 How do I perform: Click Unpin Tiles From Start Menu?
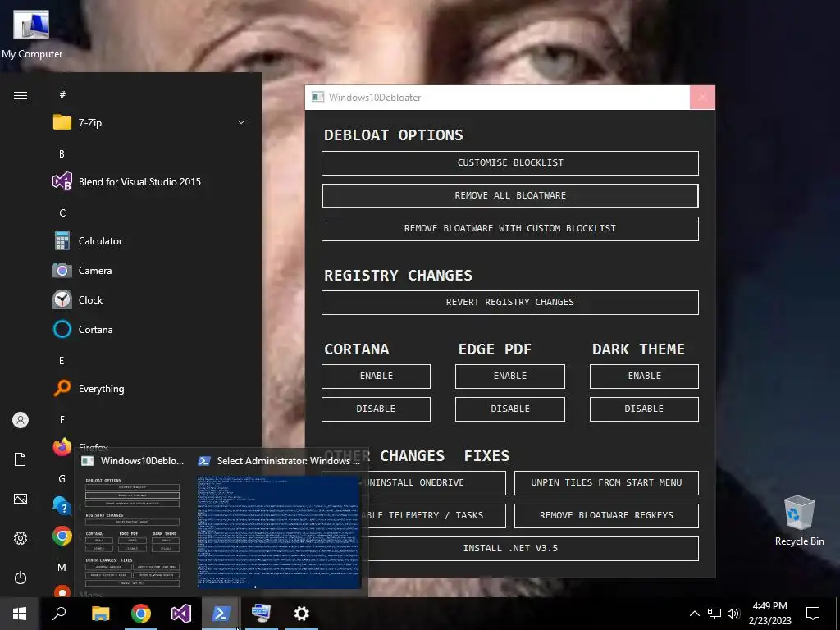pyautogui.click(x=606, y=482)
